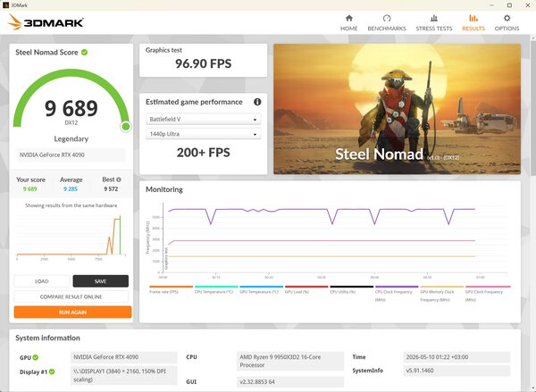Open the BENCHMARKS section
Screen dimensions: 536x392
[x=387, y=23]
